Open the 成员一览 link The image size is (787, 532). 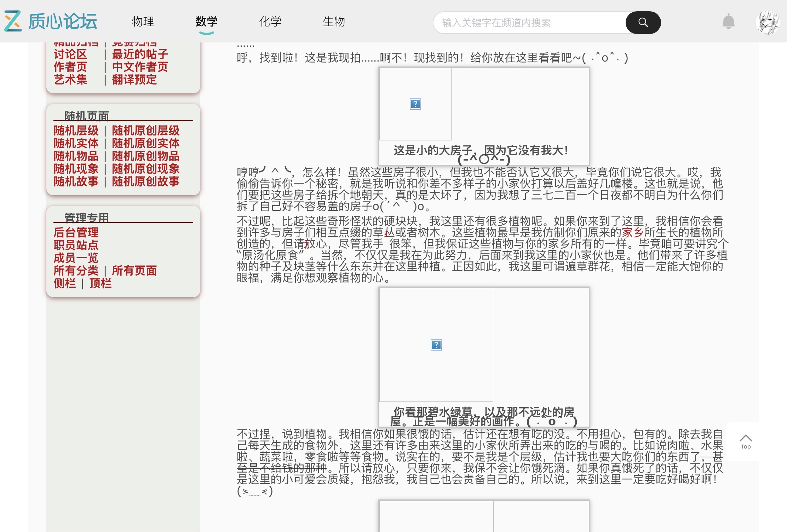click(x=76, y=258)
